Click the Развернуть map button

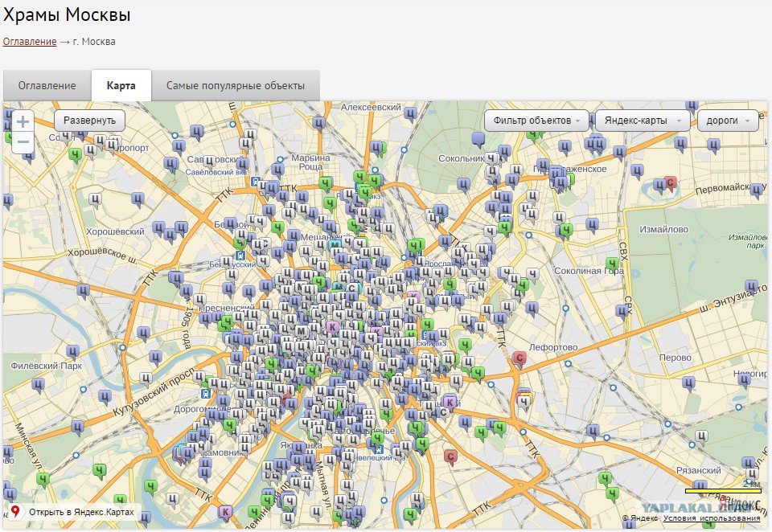pos(89,121)
